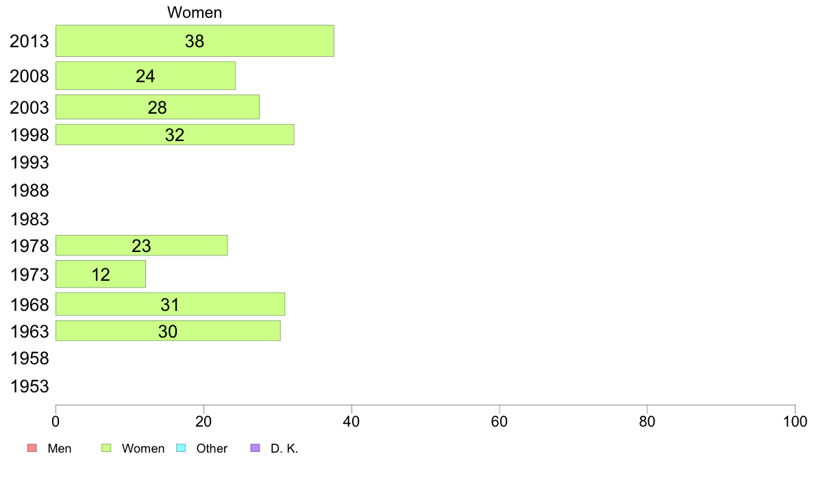Click the "D. K." legend label text
This screenshot has height=504, width=814.
tap(284, 449)
